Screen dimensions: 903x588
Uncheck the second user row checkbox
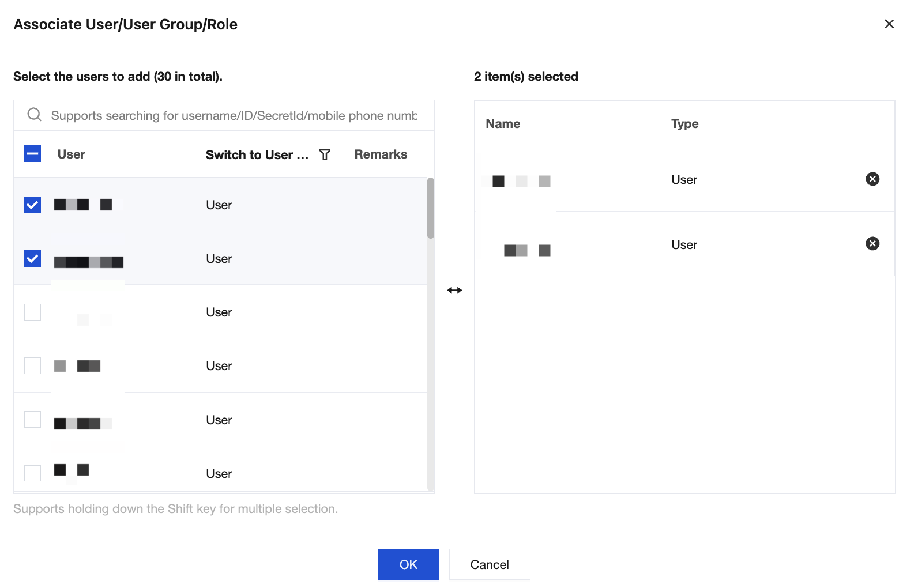tap(33, 258)
